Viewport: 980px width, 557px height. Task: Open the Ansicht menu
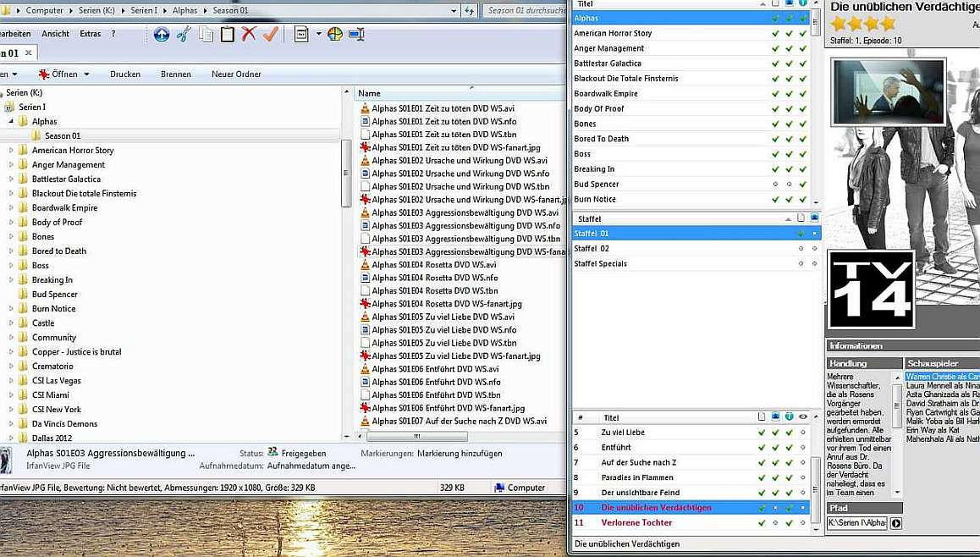pos(55,34)
